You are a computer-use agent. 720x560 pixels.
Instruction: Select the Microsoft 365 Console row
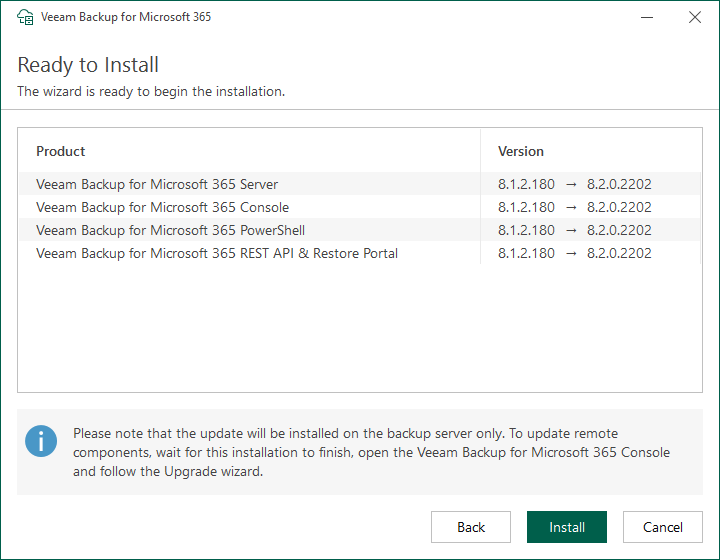(x=162, y=207)
